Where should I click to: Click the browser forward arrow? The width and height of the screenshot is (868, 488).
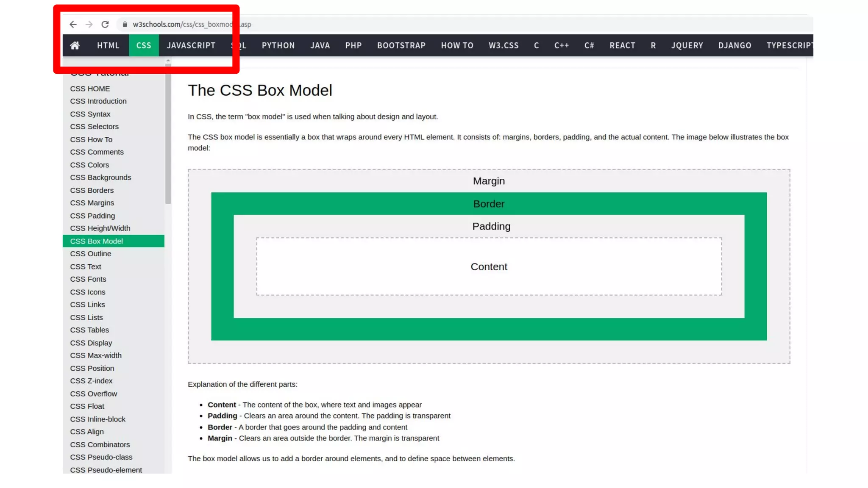[89, 25]
